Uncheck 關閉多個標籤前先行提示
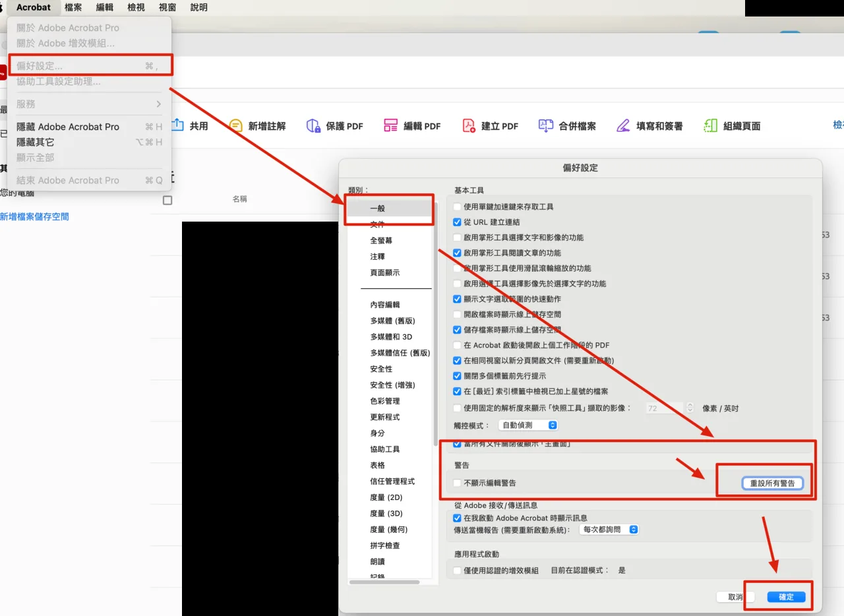Image resolution: width=844 pixels, height=616 pixels. pyautogui.click(x=458, y=376)
